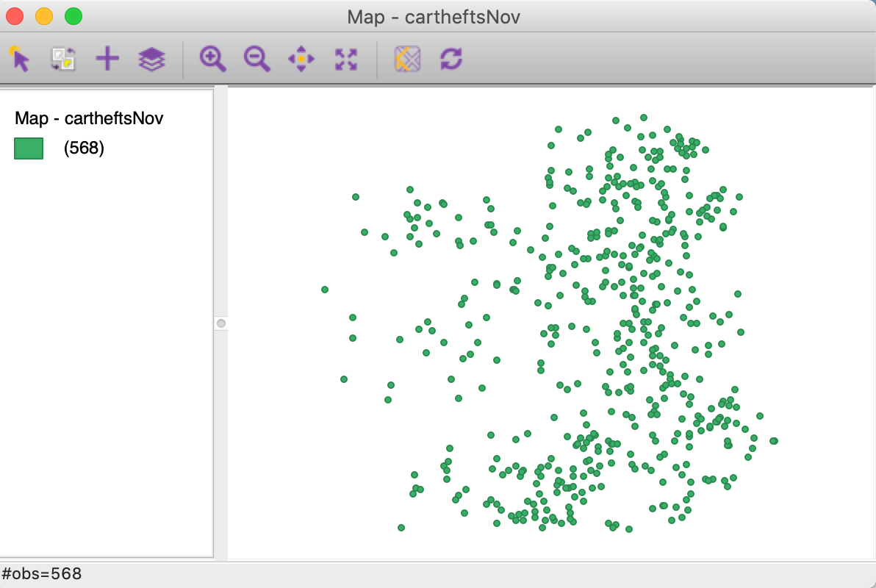Toggle the Base Map icon
This screenshot has width=876, height=588.
pyautogui.click(x=407, y=60)
